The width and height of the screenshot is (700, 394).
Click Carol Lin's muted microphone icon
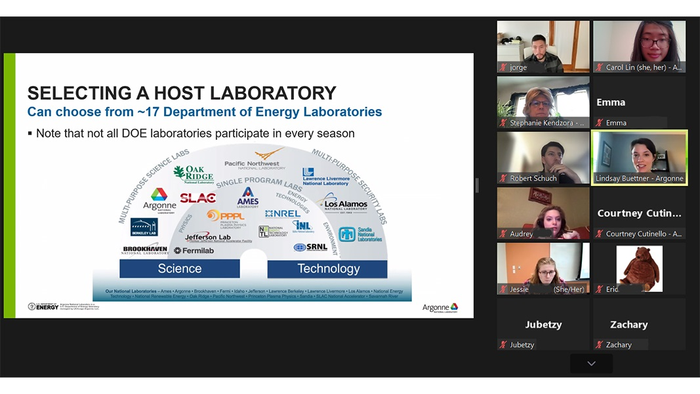[x=599, y=67]
